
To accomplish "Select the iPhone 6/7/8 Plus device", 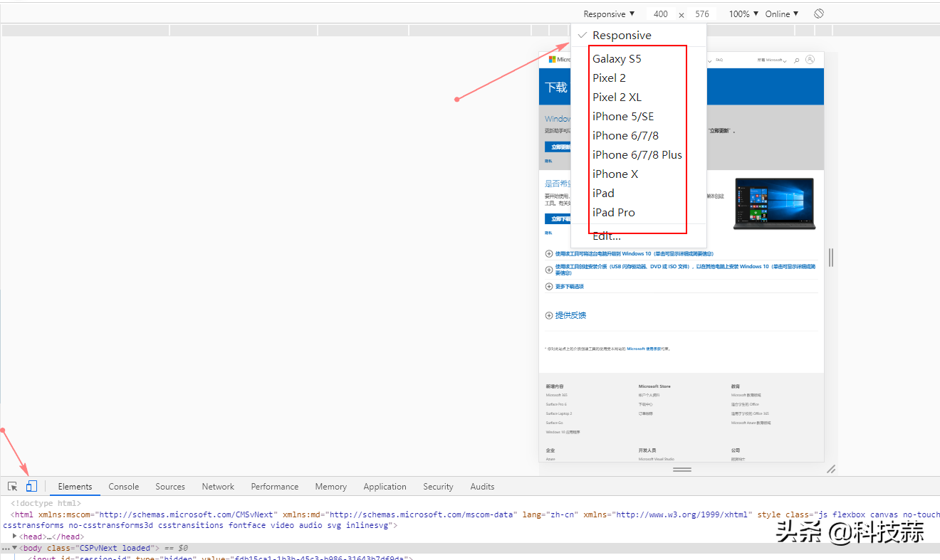I will (x=638, y=154).
